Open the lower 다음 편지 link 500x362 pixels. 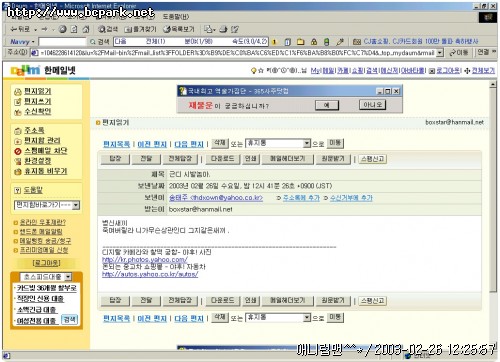189,319
